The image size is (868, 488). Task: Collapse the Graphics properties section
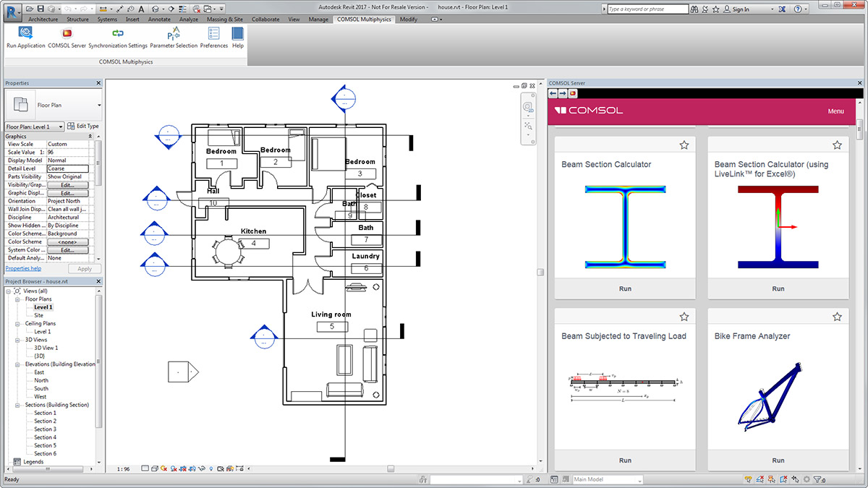pos(90,136)
